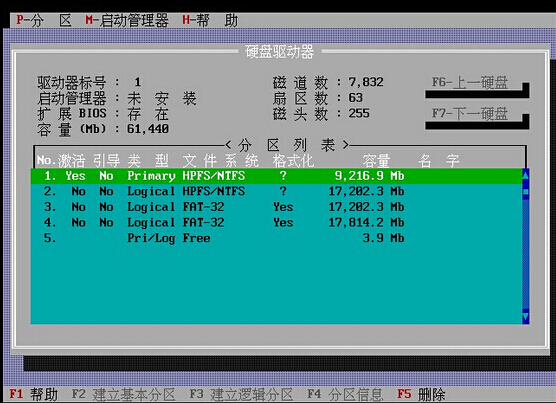The height and width of the screenshot is (403, 556).
Task: Click F5 删除 in bottom bar
Action: (x=421, y=394)
